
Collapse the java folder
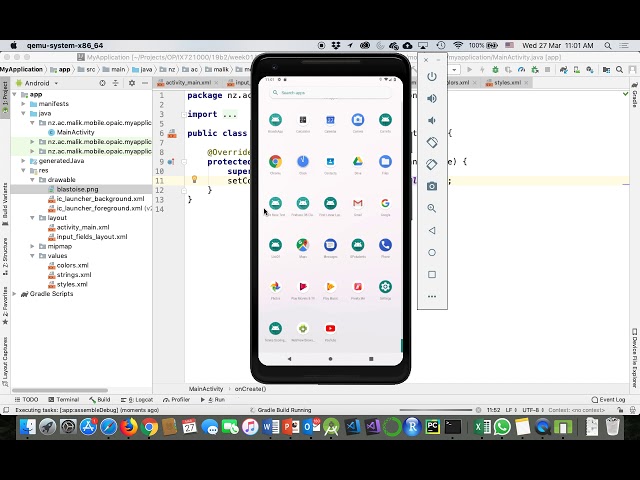point(24,113)
